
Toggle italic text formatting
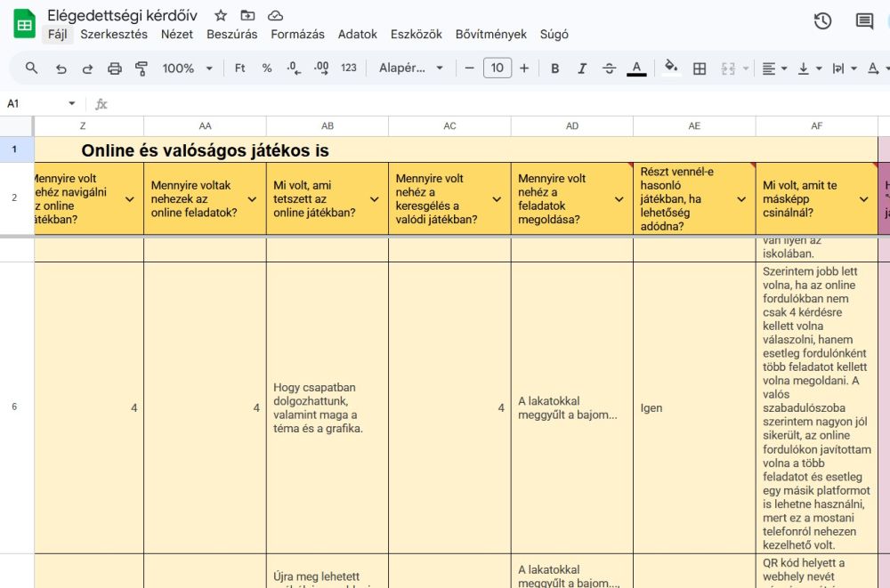pyautogui.click(x=582, y=68)
